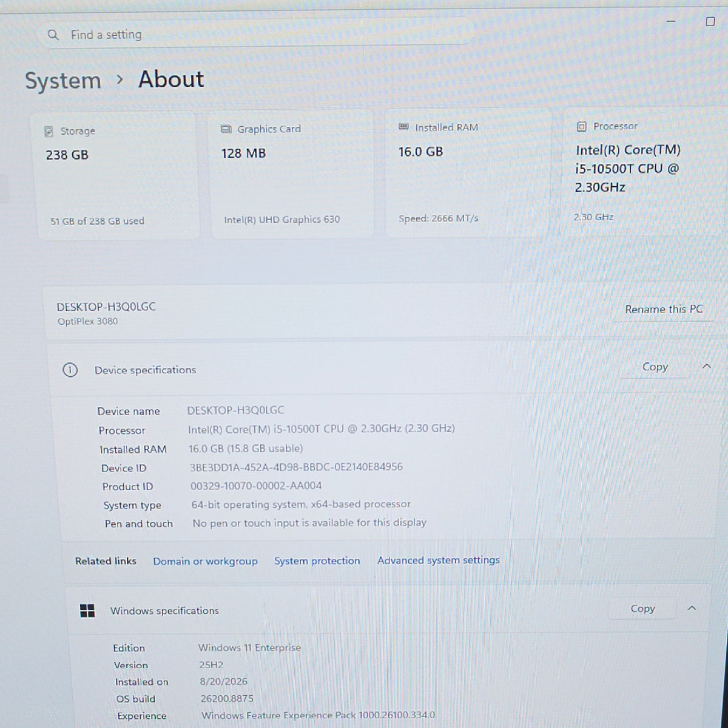Click the Windows 11 Enterprise edition text
This screenshot has width=728, height=728.
[249, 648]
